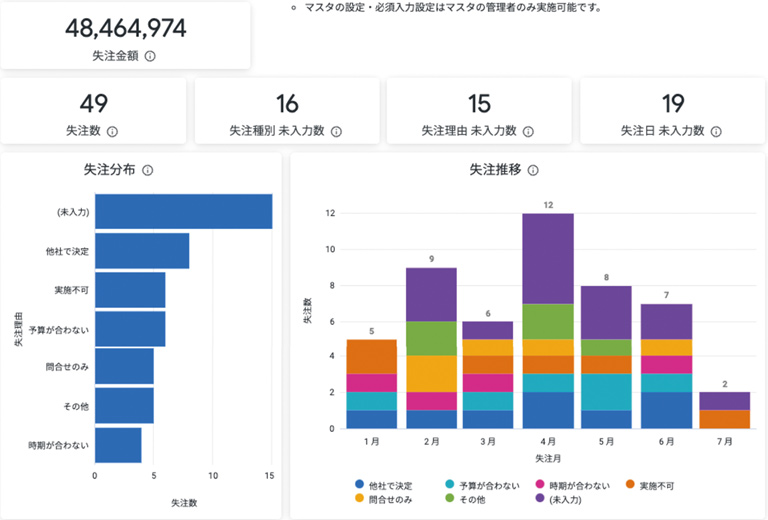Open info icon beside 失注分布 title
This screenshot has height=520, width=768.
click(147, 170)
